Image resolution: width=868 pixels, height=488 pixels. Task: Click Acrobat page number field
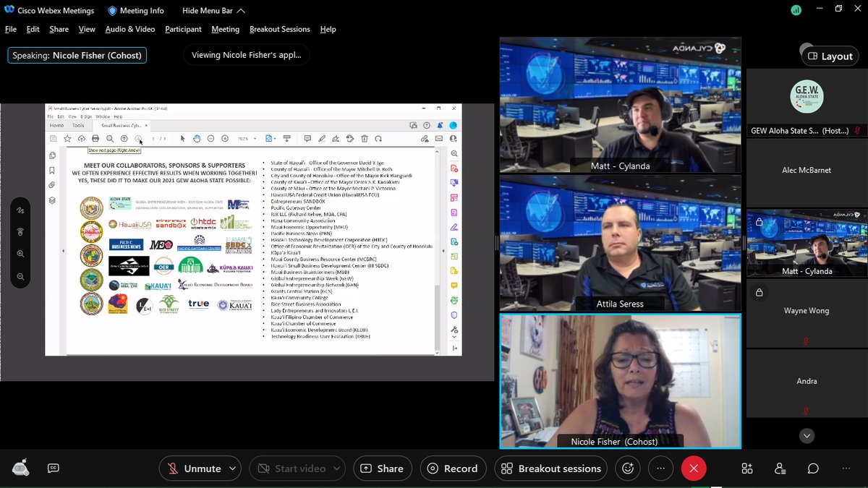(153, 138)
